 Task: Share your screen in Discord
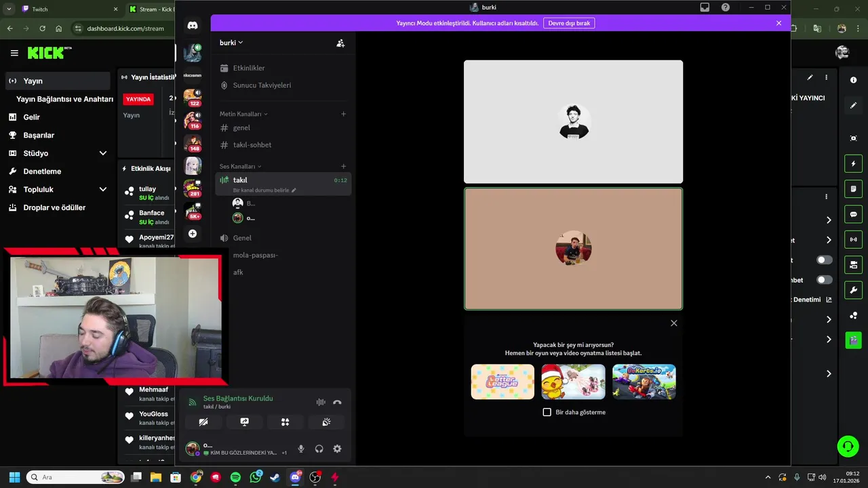point(244,422)
